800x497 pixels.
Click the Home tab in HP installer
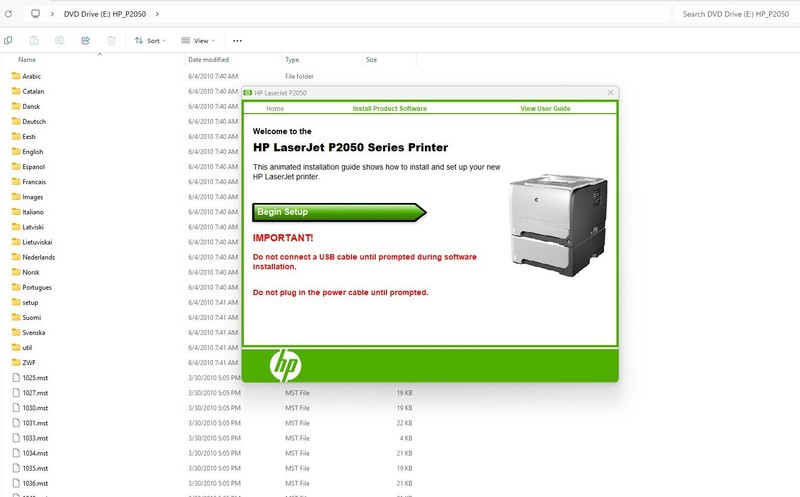coord(275,108)
